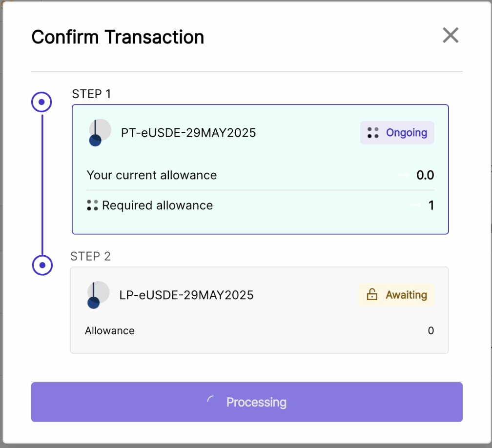Image resolution: width=492 pixels, height=448 pixels.
Task: Click the Step 2 Allowance value 0
Action: (430, 331)
